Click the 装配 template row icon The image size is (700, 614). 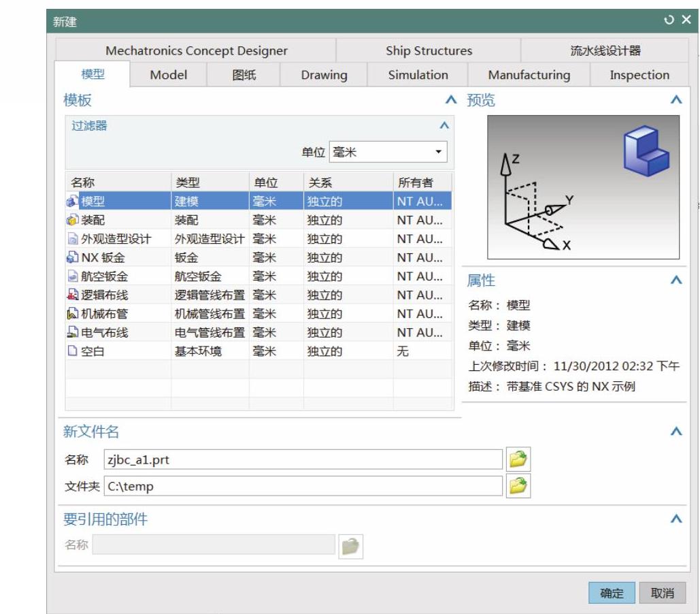[72, 220]
